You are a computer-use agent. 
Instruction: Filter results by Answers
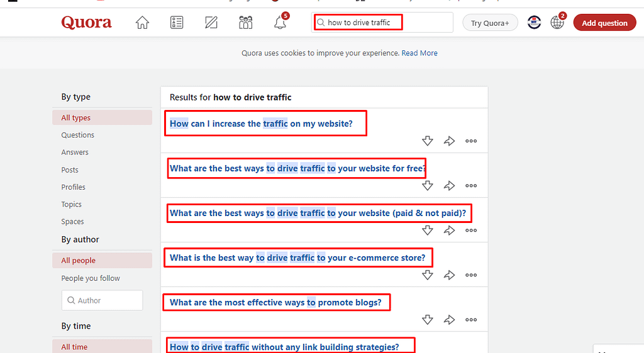coord(75,152)
